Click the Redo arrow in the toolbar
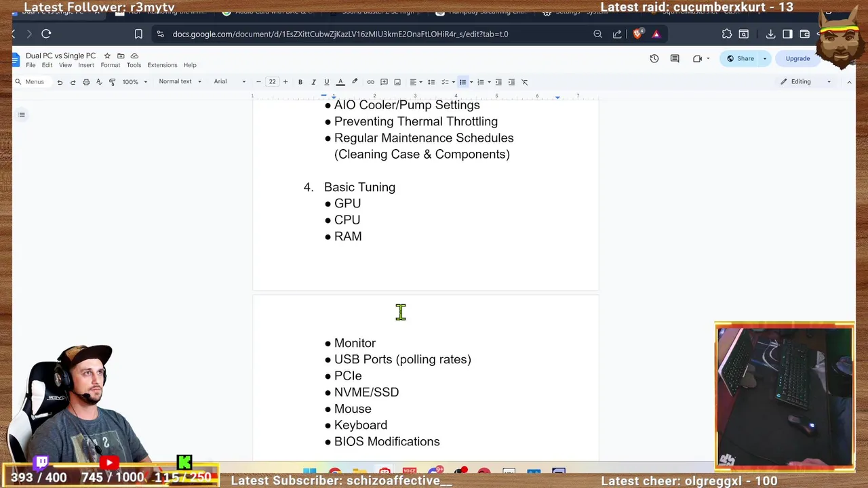 coord(73,82)
